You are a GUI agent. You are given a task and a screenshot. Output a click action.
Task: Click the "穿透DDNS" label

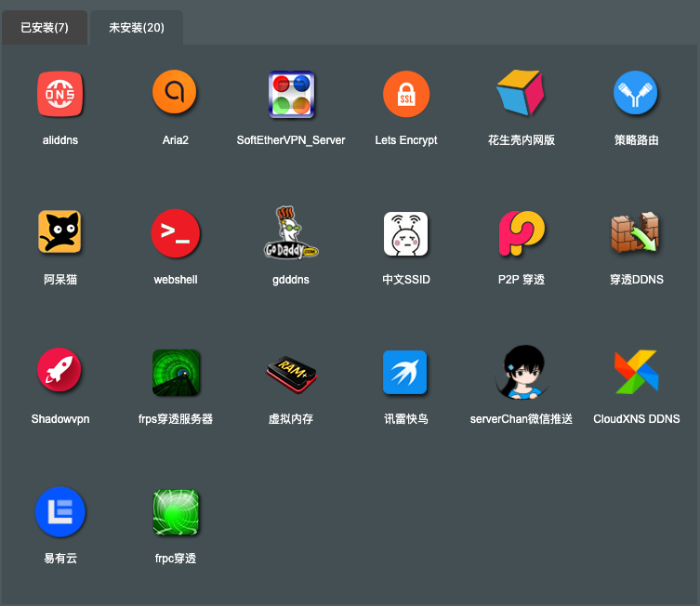click(637, 280)
